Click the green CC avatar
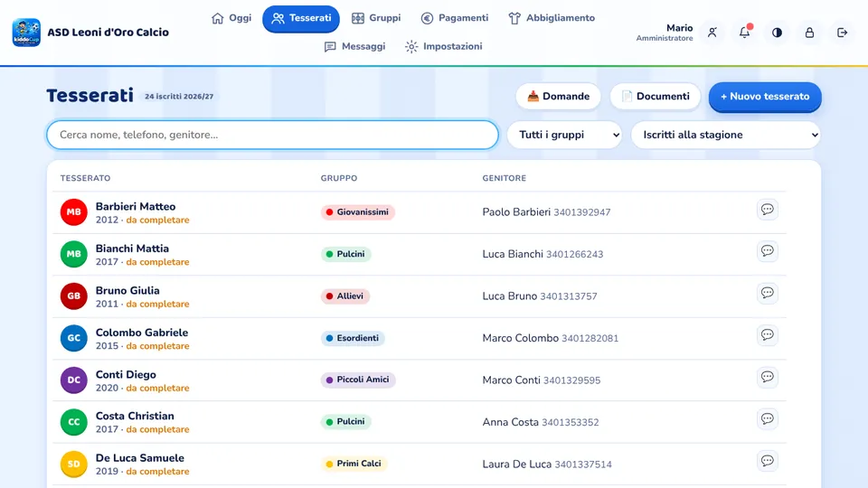Viewport: 868px width, 488px height. 73,422
